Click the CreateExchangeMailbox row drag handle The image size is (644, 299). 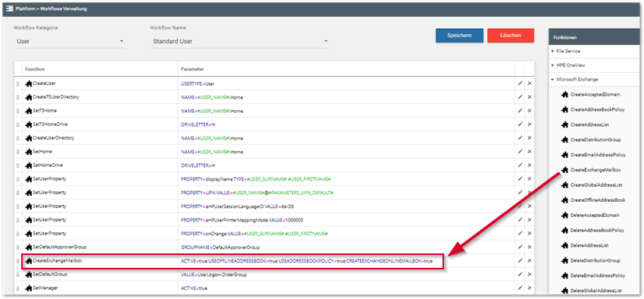tap(17, 261)
